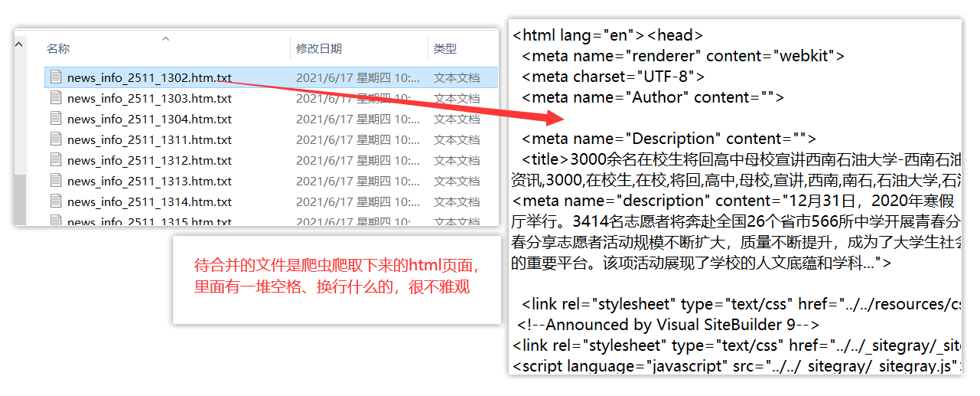
Task: Click the meta name="Description" content="" line
Action: click(x=669, y=139)
